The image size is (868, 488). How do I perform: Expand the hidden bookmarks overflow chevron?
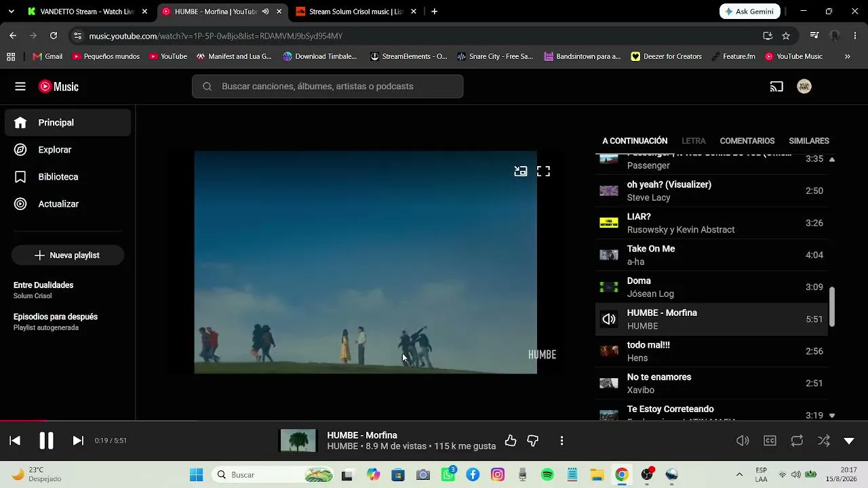847,57
